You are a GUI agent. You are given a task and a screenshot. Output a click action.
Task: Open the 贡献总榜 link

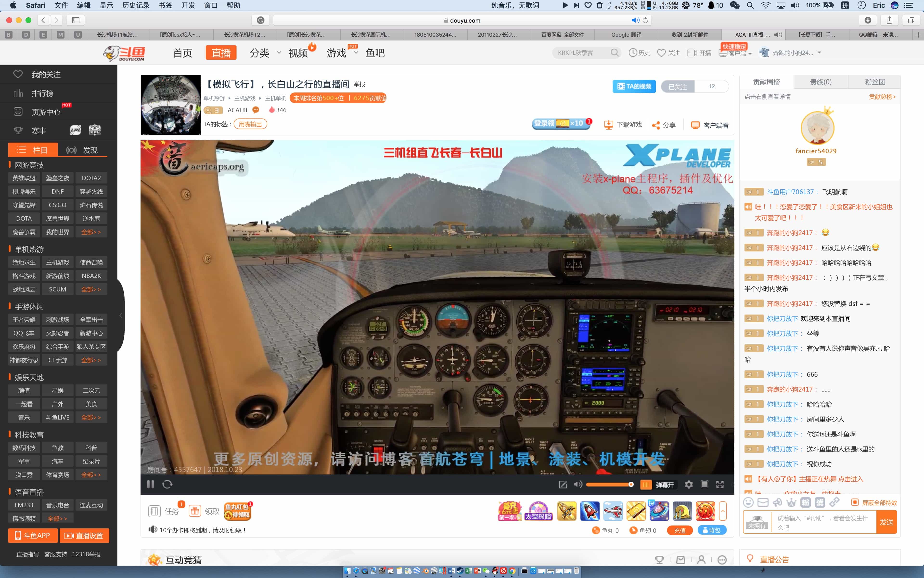882,97
